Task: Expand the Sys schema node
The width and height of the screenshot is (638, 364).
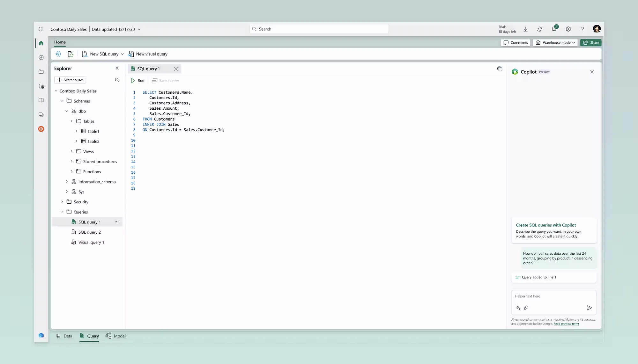Action: point(67,192)
